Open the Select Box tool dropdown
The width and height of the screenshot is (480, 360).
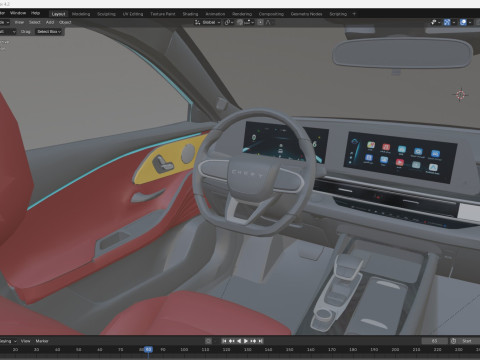[49, 32]
